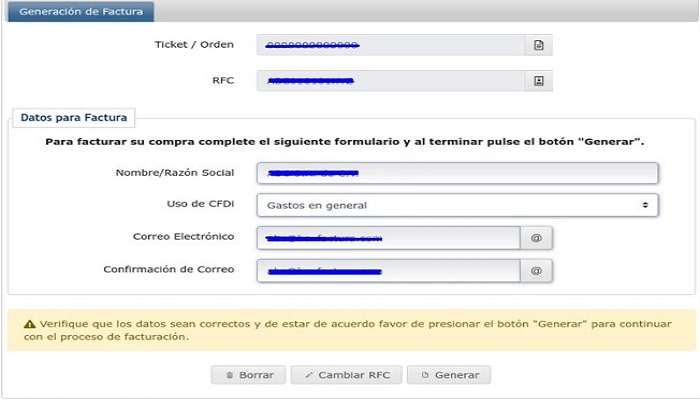Image resolution: width=700 pixels, height=400 pixels.
Task: Focus the RFC input field
Action: (391, 81)
